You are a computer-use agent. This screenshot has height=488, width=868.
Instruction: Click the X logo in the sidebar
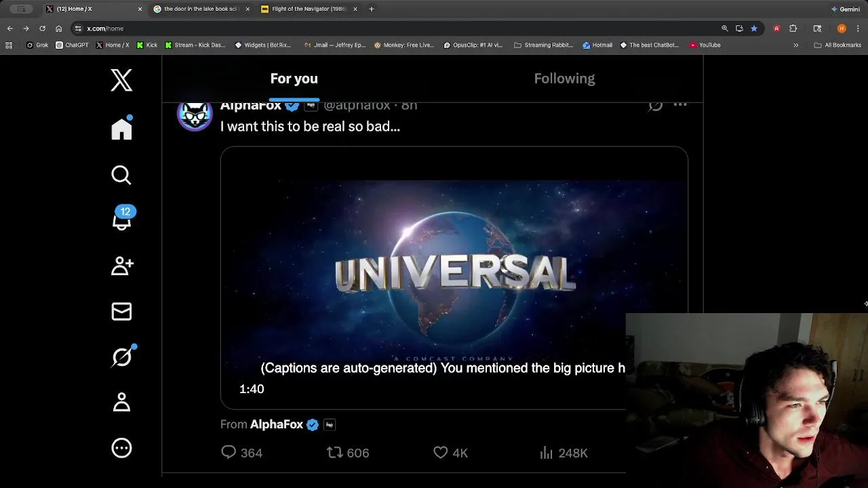click(x=121, y=81)
